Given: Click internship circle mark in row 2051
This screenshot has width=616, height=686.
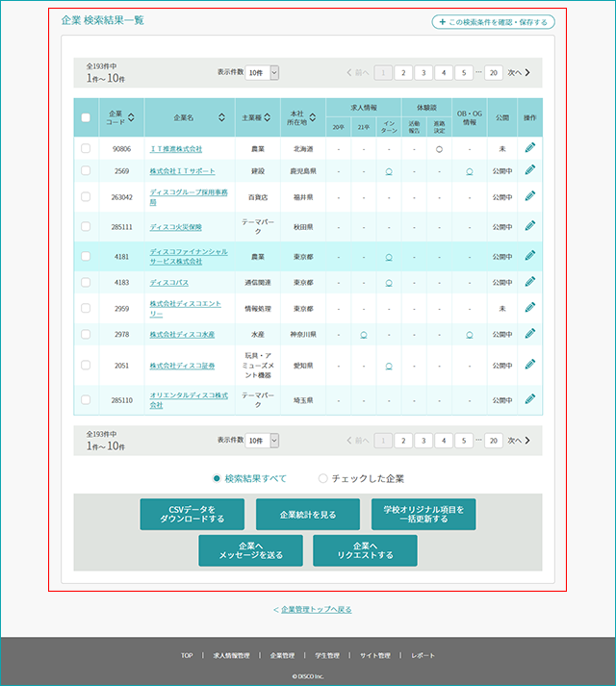Looking at the screenshot, I should point(389,367).
